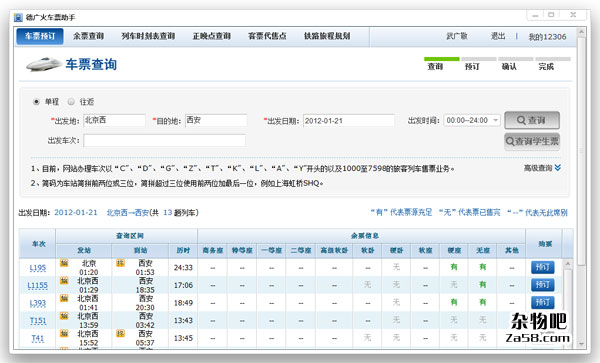Click the 其他 column header
This screenshot has width=600, height=363.
pyautogui.click(x=511, y=251)
